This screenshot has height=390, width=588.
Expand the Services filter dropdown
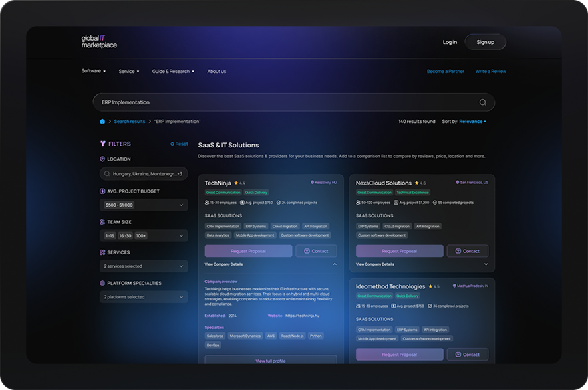[144, 266]
